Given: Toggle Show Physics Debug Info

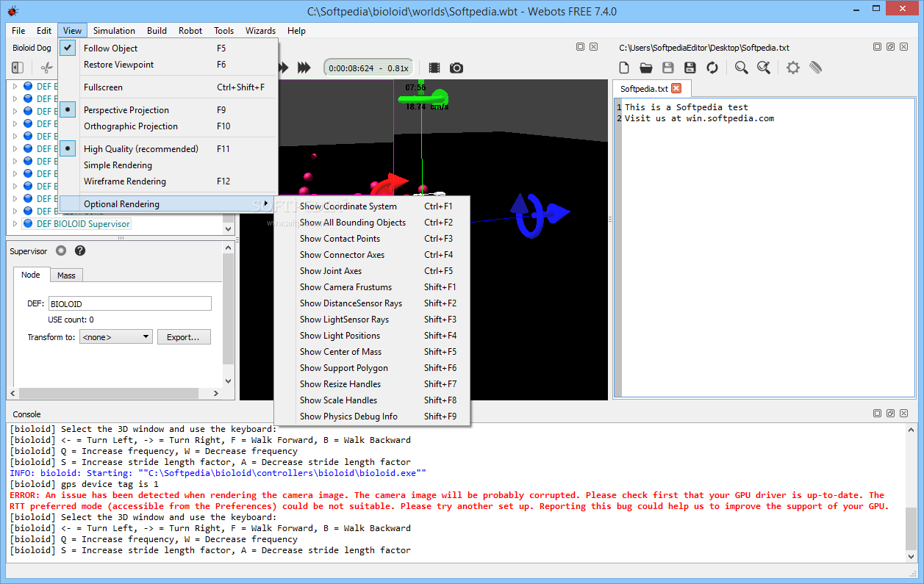Looking at the screenshot, I should click(372, 417).
